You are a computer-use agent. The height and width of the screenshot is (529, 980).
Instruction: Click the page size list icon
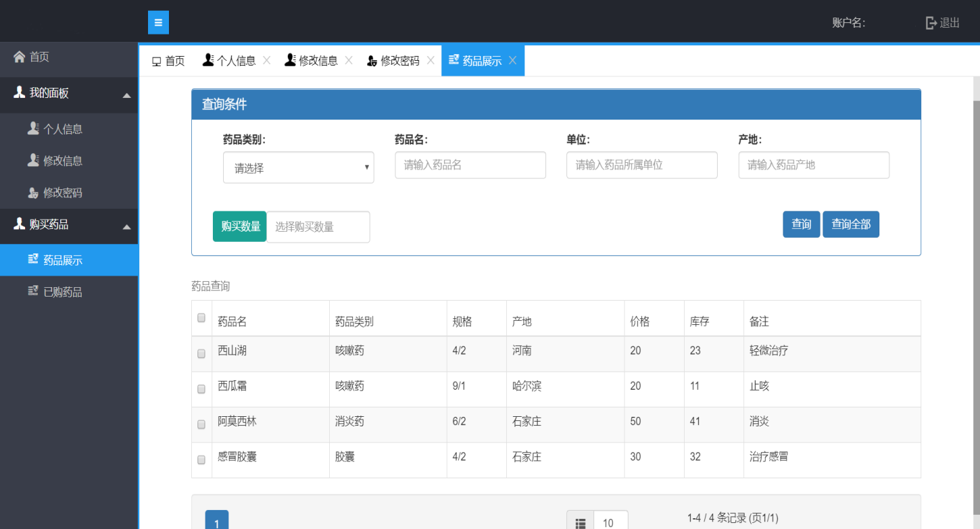pos(580,523)
